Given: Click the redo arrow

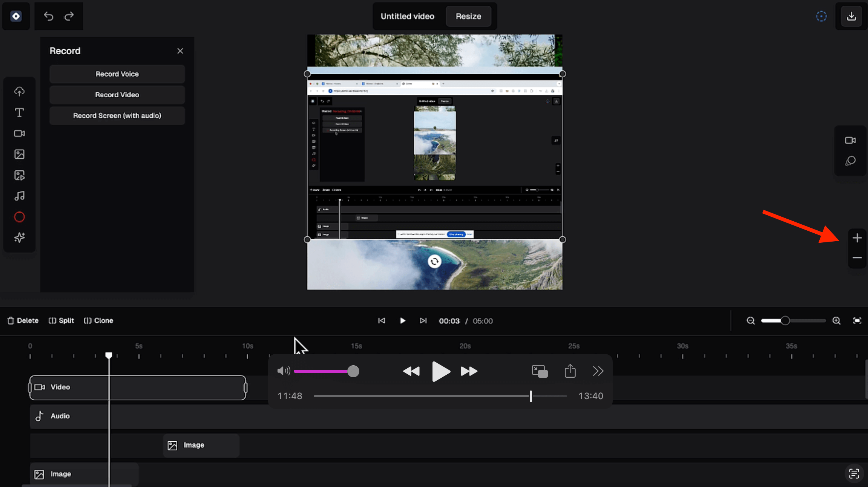Looking at the screenshot, I should coord(69,16).
